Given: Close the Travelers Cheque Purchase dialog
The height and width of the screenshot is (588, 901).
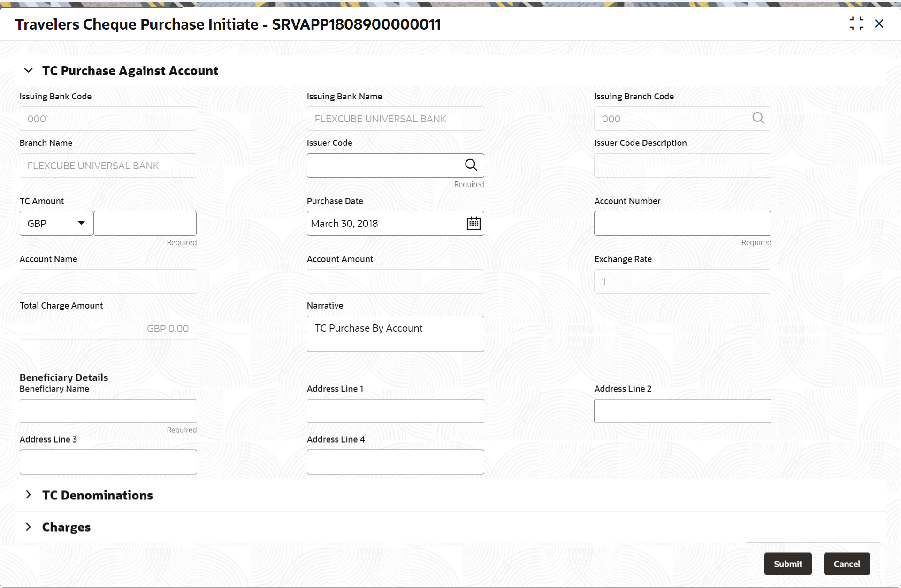Looking at the screenshot, I should tap(879, 23).
